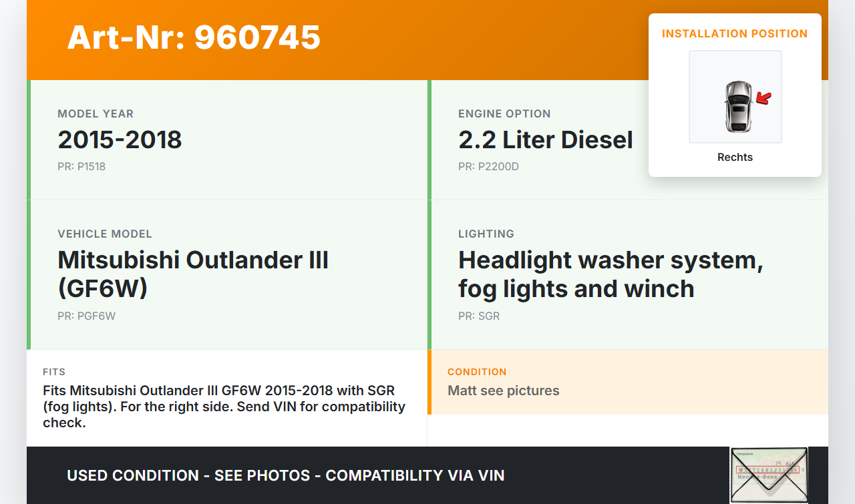Image resolution: width=855 pixels, height=504 pixels.
Task: Click the car installation position image
Action: pos(735,97)
